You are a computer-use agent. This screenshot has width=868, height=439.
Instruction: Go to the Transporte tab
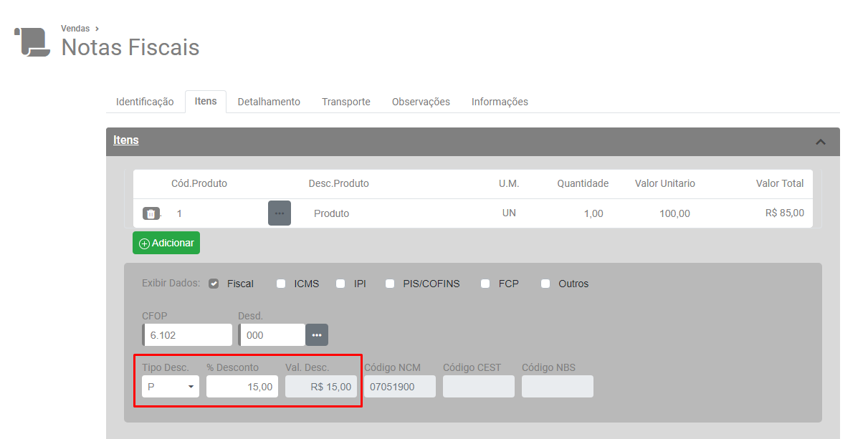click(345, 102)
